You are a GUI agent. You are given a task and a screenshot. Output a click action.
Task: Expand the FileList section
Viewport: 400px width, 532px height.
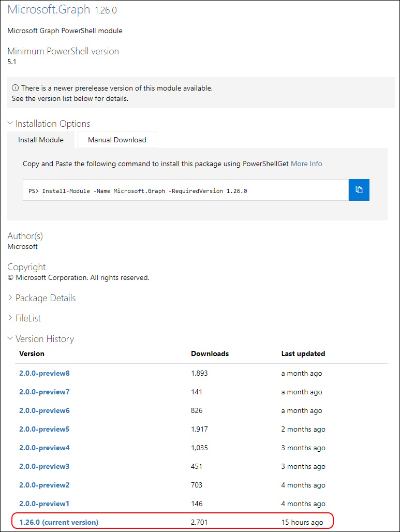coord(24,318)
